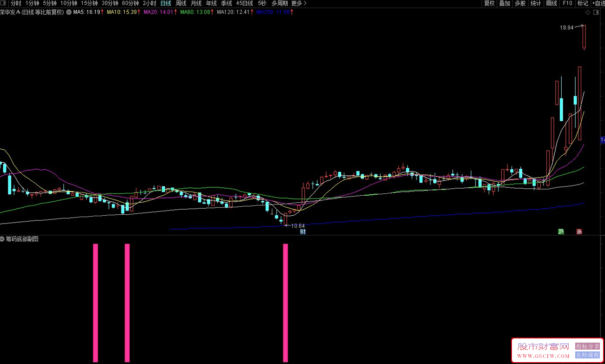Click the 18.94 high price label
The height and width of the screenshot is (364, 605).
566,28
